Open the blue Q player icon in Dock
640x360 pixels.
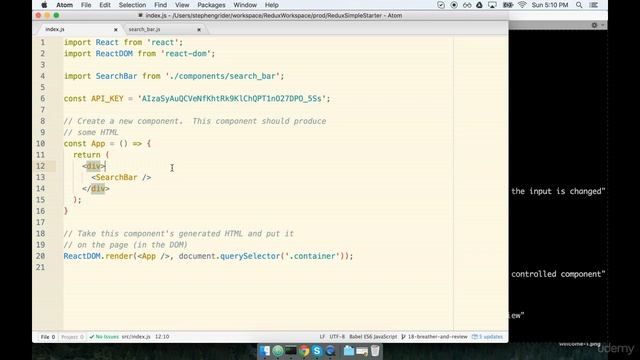(330, 351)
